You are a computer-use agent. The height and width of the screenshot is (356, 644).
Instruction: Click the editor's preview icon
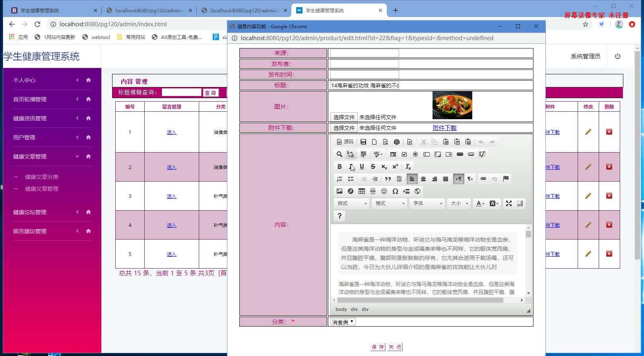click(x=386, y=142)
